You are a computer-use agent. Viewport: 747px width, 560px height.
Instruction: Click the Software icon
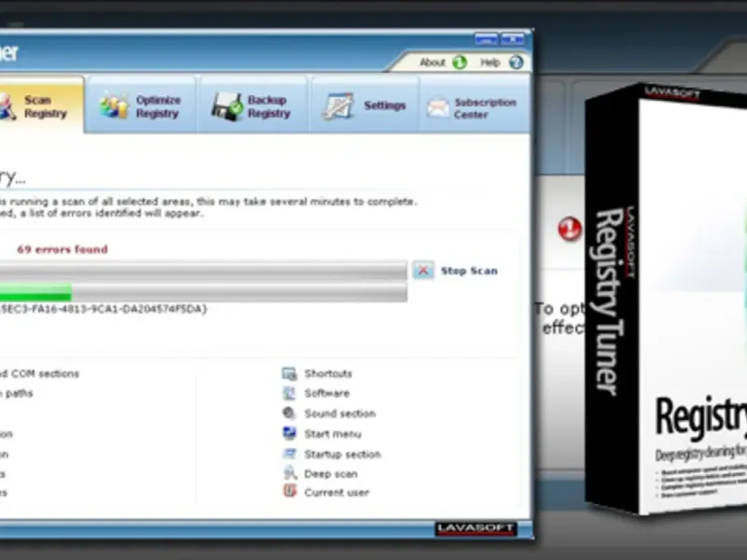coord(289,393)
